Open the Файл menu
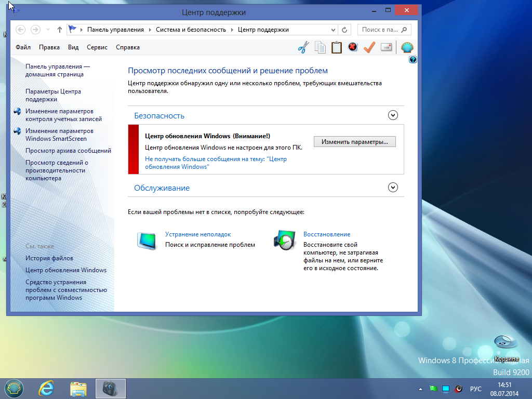The height and width of the screenshot is (399, 532). coord(23,47)
